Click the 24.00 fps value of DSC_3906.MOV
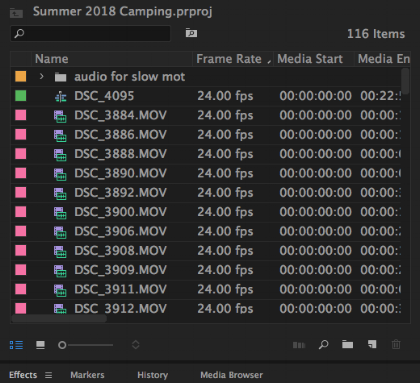This screenshot has width=420, height=383. coord(225,231)
